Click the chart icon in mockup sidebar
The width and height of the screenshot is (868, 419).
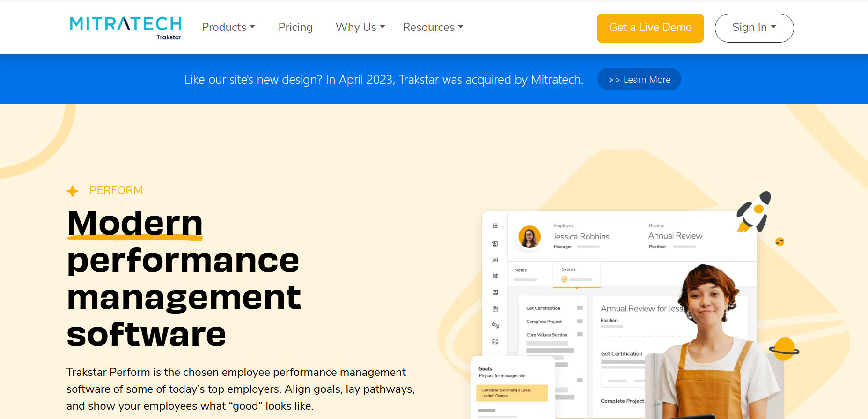pos(495,260)
